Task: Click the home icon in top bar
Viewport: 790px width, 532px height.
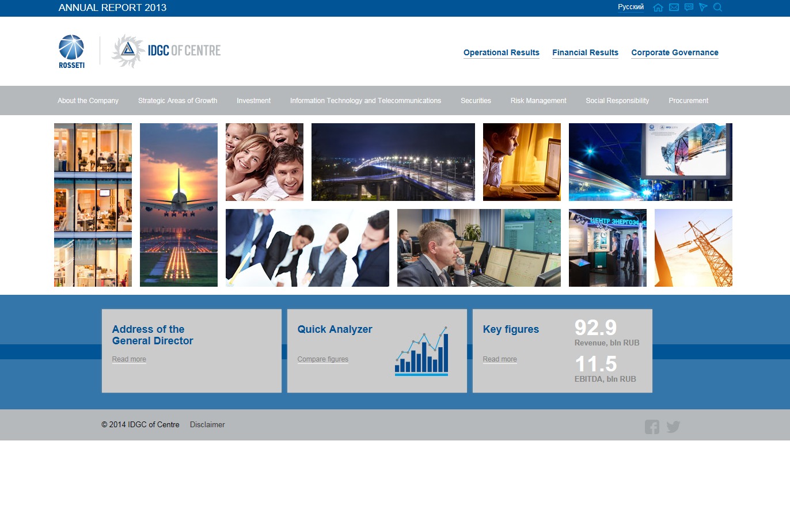Action: pos(658,7)
